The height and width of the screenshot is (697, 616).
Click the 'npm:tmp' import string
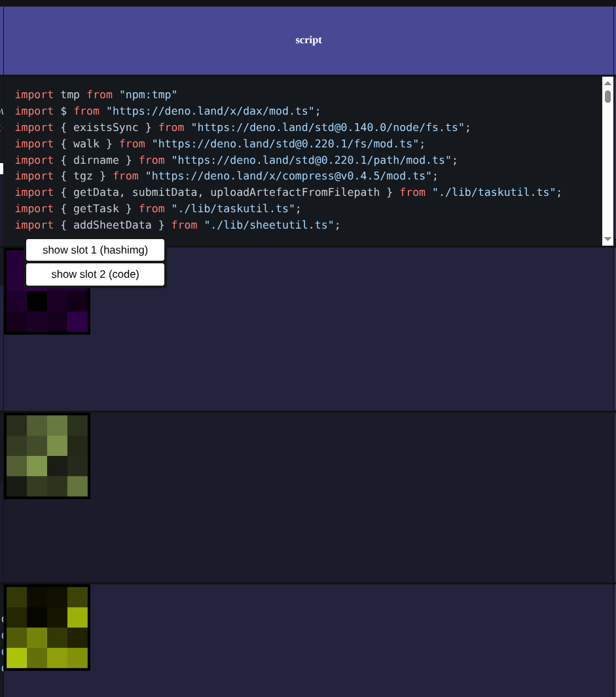tap(149, 94)
